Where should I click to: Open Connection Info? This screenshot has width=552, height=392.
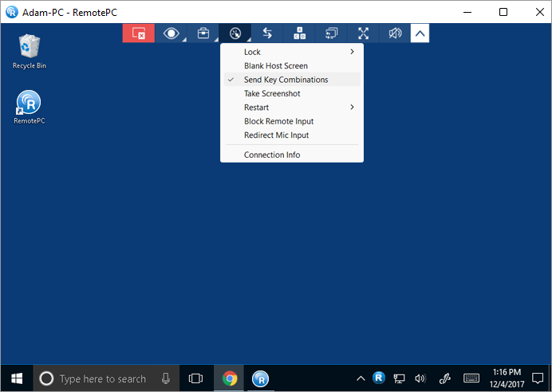click(x=272, y=155)
